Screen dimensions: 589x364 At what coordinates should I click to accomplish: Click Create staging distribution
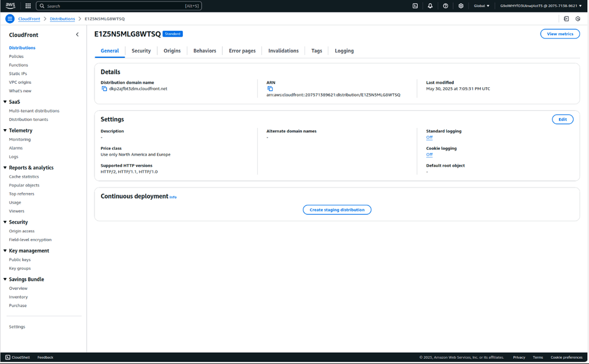(337, 209)
